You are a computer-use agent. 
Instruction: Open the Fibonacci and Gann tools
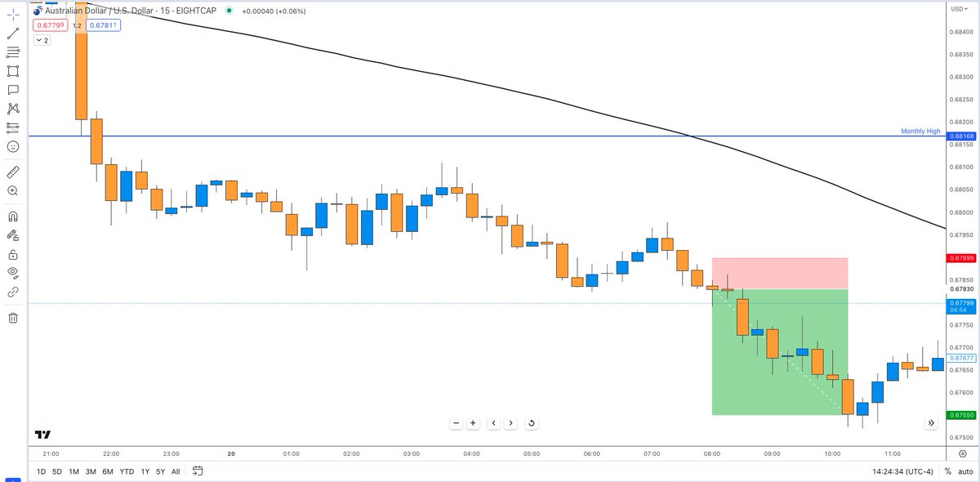pyautogui.click(x=12, y=52)
